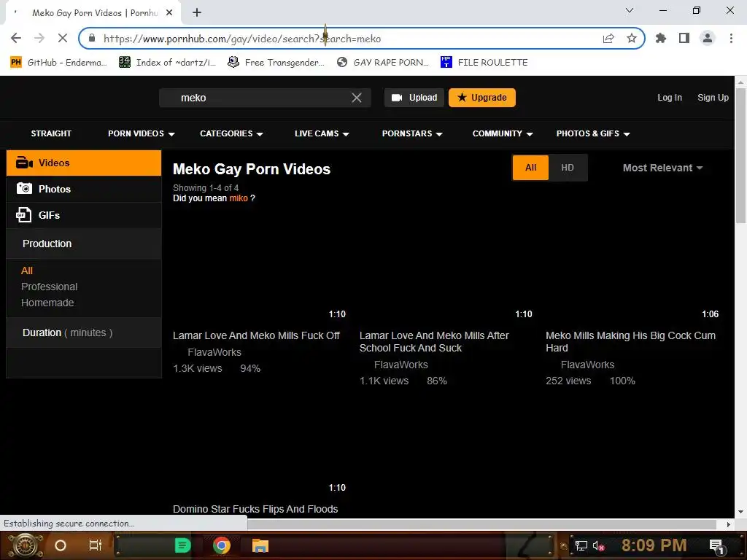The image size is (747, 560).
Task: Open a new tab with the plus button
Action: click(197, 13)
